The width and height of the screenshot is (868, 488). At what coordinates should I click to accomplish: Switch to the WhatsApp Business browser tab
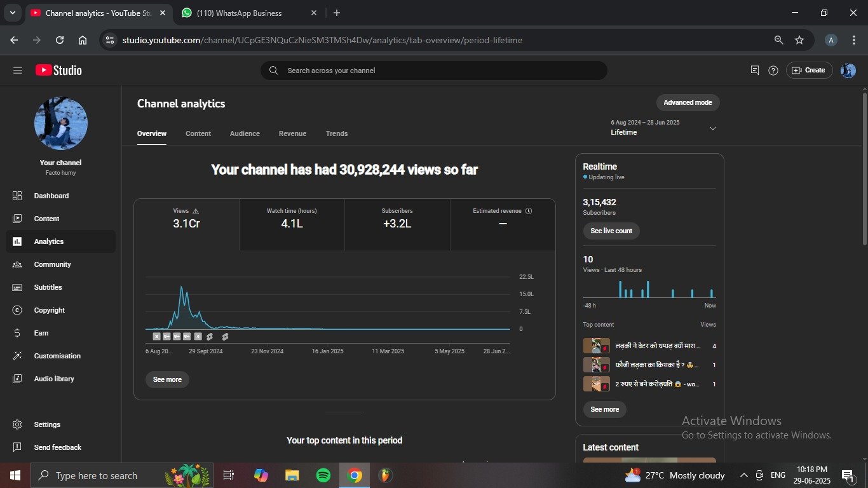click(248, 13)
